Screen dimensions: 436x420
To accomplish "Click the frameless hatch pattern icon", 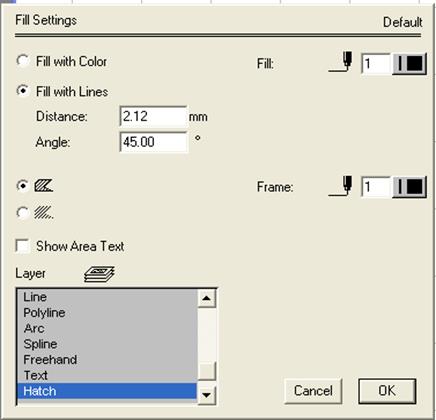I will 44,212.
